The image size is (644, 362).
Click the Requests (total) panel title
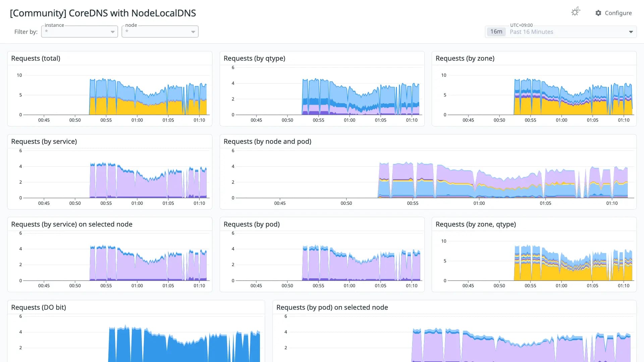[36, 58]
